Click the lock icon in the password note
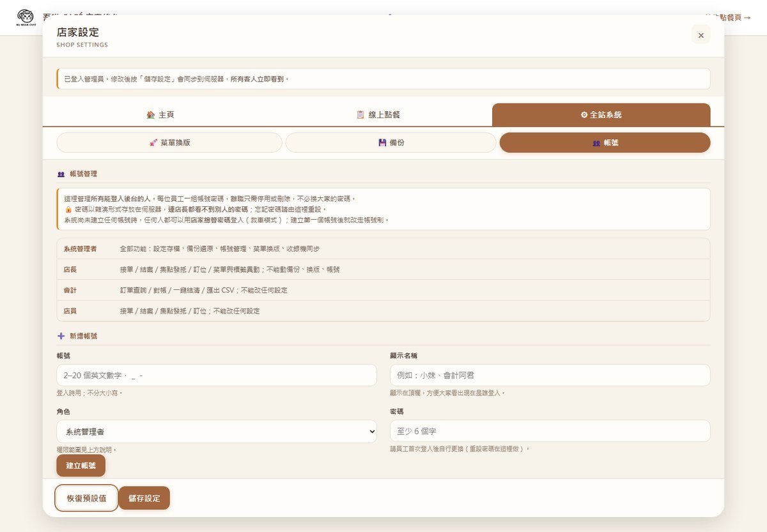 point(68,209)
